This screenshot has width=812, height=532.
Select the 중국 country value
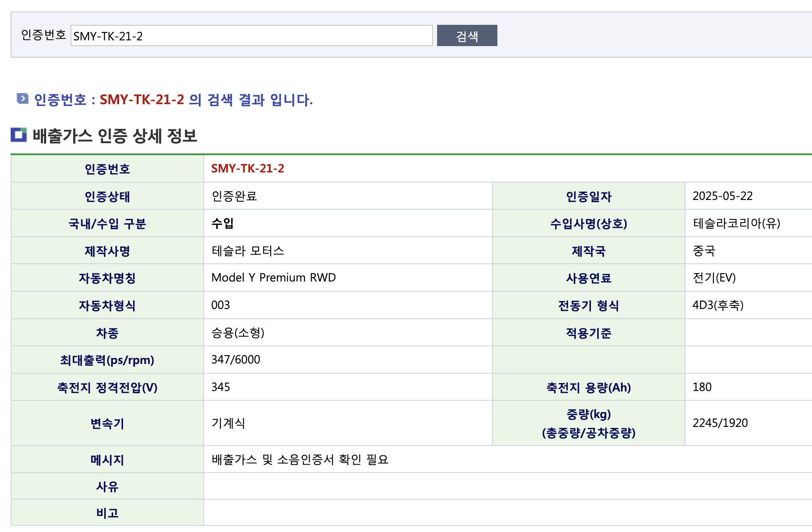pyautogui.click(x=704, y=250)
